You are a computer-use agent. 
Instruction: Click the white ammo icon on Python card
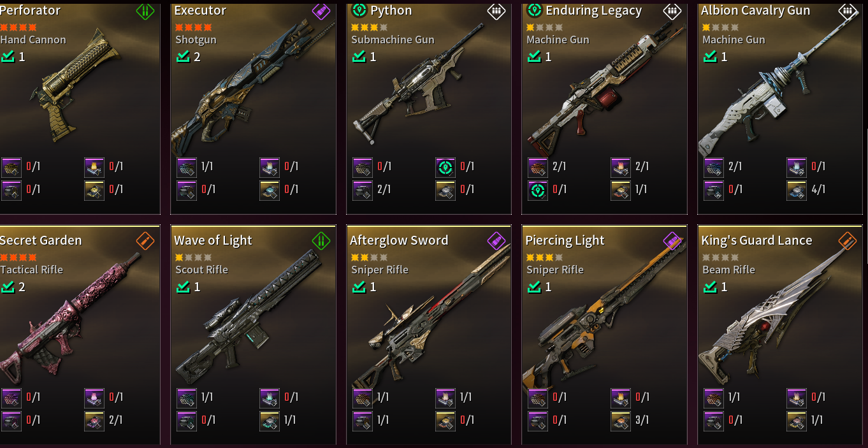pyautogui.click(x=496, y=11)
